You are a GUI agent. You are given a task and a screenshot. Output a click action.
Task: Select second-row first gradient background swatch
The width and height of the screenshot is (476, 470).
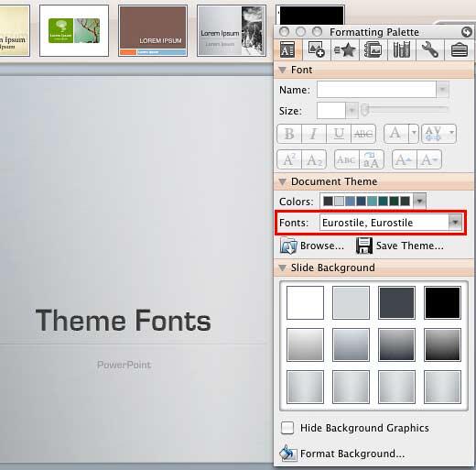pos(305,344)
